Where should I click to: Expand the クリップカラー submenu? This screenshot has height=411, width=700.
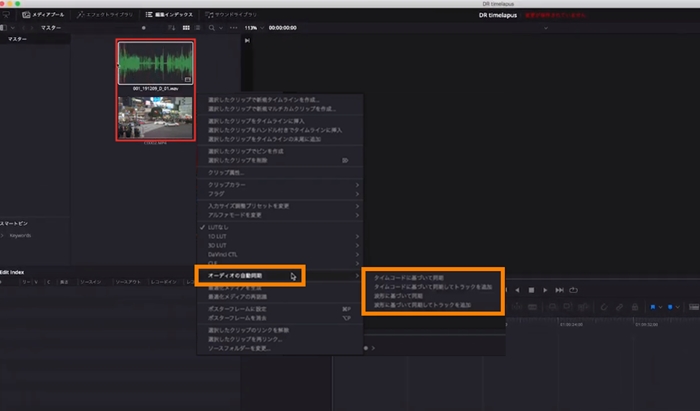click(x=280, y=185)
